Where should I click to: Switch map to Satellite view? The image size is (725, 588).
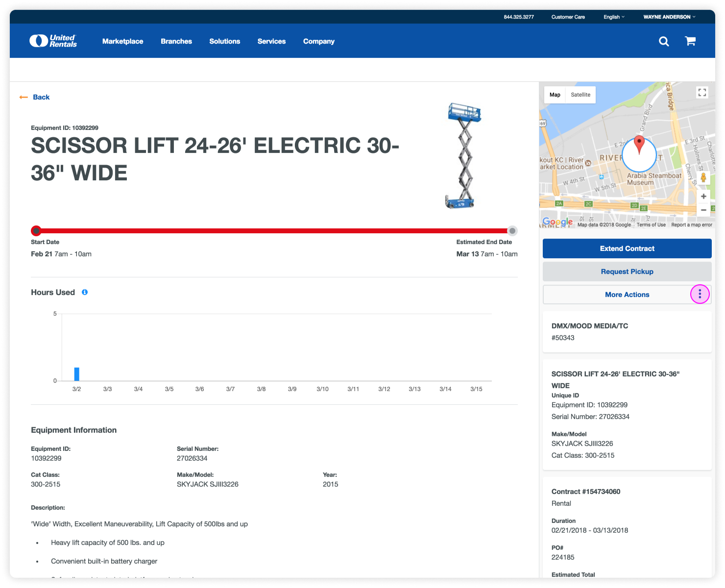click(x=580, y=95)
